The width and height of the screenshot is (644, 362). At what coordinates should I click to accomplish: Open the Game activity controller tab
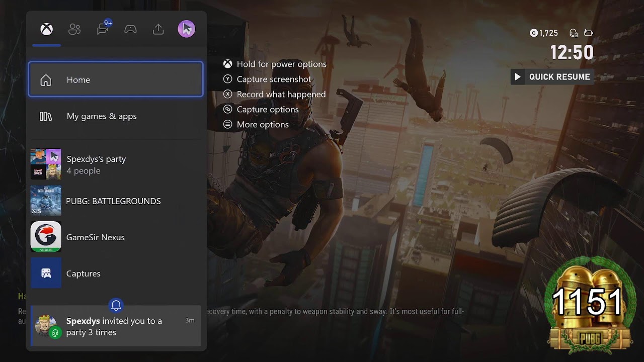[x=130, y=30]
